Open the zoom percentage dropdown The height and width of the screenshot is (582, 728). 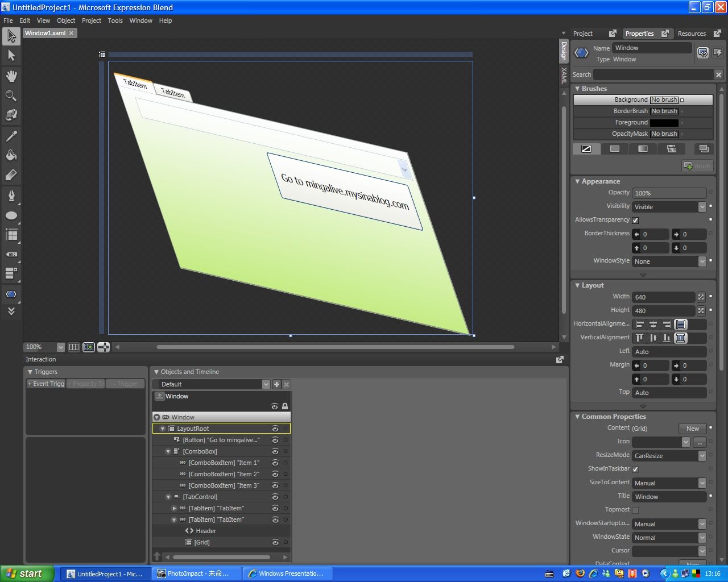(x=60, y=347)
